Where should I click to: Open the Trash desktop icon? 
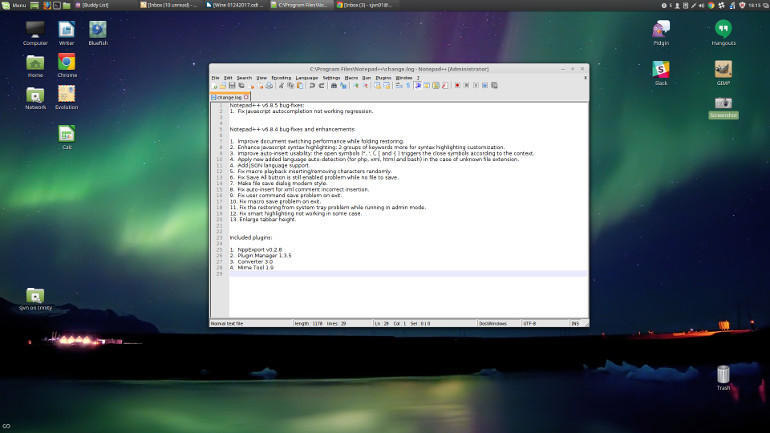(723, 378)
